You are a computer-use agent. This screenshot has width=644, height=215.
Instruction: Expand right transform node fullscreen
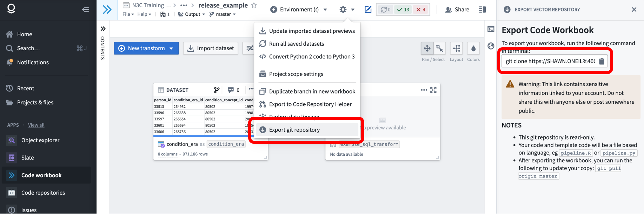(433, 90)
